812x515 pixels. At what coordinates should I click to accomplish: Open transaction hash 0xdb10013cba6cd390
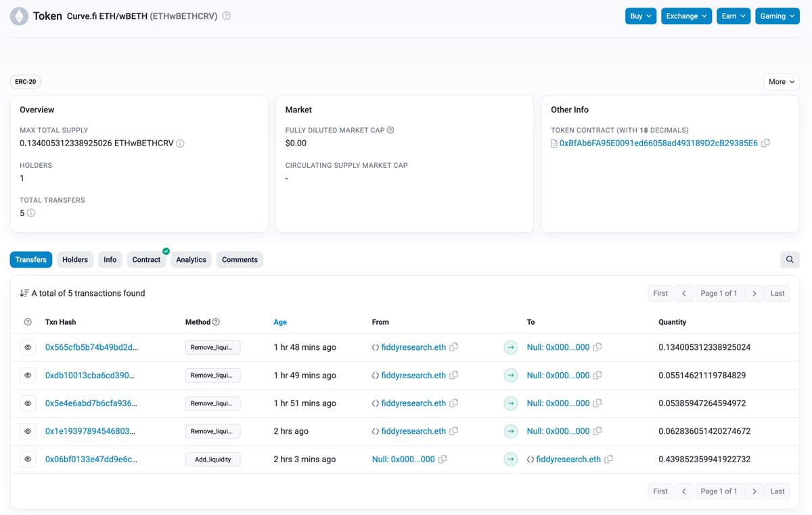pyautogui.click(x=90, y=375)
